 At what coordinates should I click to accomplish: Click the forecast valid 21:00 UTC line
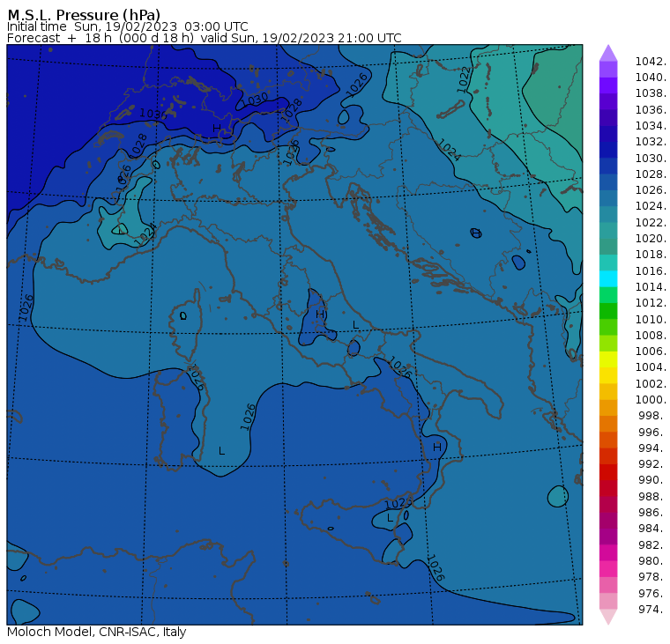[205, 38]
